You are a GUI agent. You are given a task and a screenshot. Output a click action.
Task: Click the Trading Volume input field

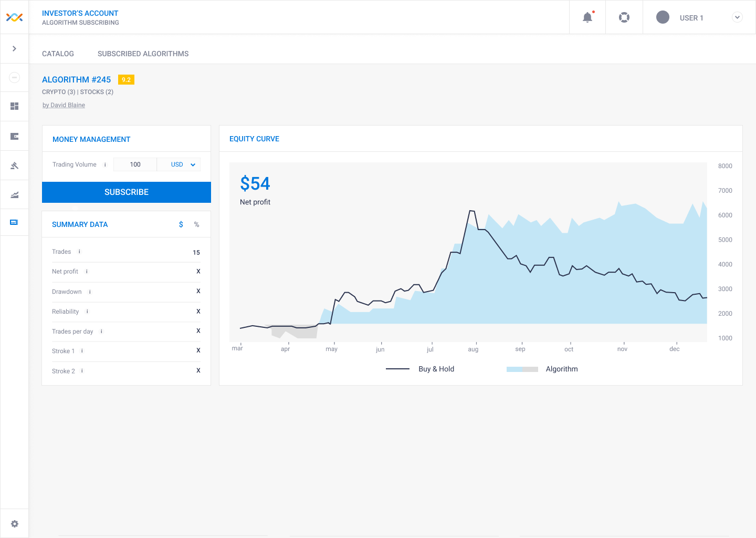pos(135,164)
